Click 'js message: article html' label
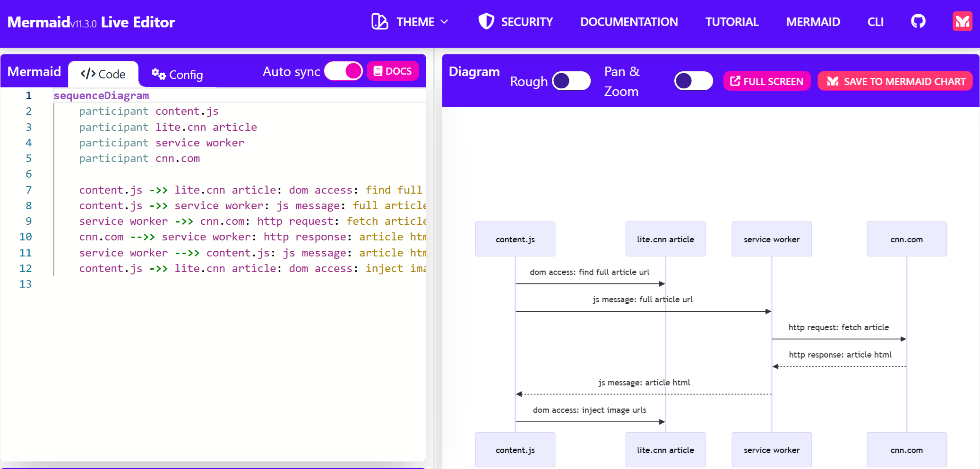The height and width of the screenshot is (469, 980). click(x=644, y=383)
